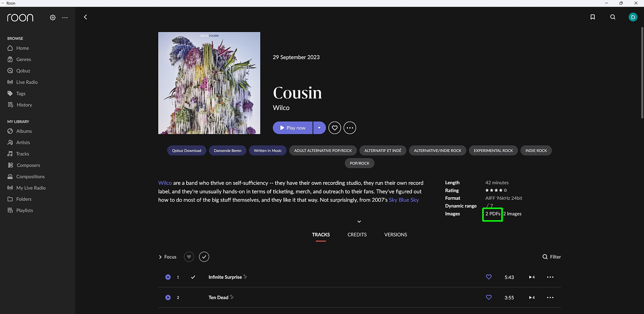Image resolution: width=644 pixels, height=314 pixels.
Task: Open the Wilco artist name
Action: (281, 108)
